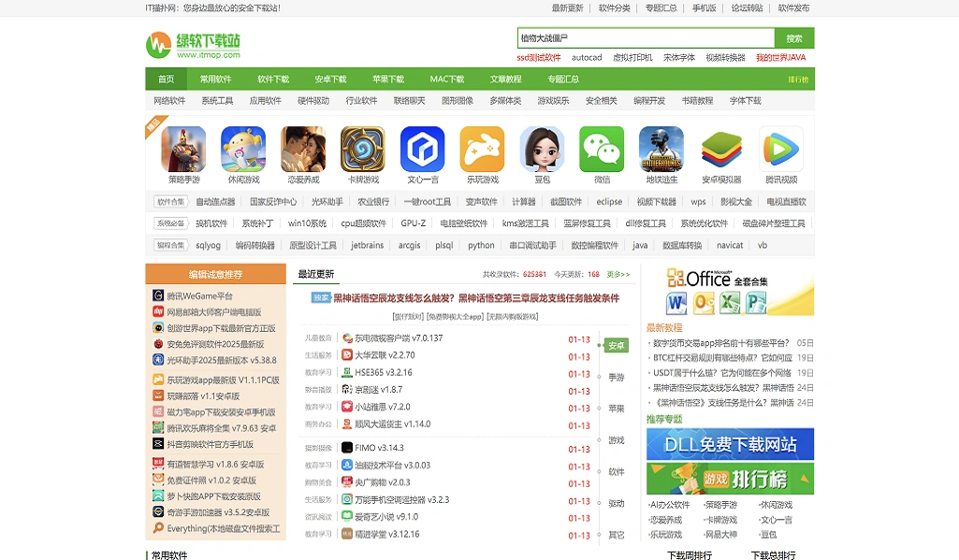Open the 卡牌游戏 Hearthstone icon
The height and width of the screenshot is (560, 959).
[x=362, y=151]
